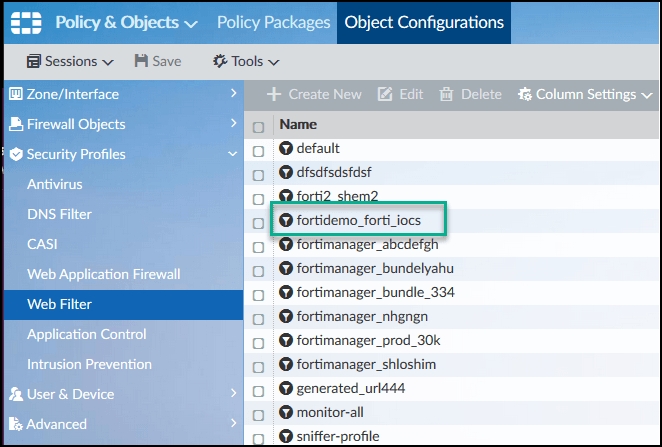Viewport: 662px width, 447px height.
Task: Expand the Zone/Interface section
Action: 120,94
